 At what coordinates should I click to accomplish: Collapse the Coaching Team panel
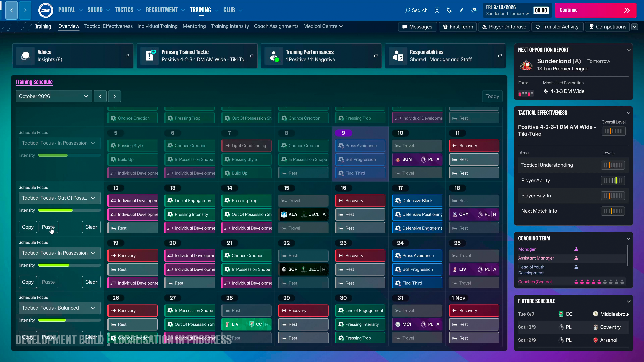tap(629, 239)
